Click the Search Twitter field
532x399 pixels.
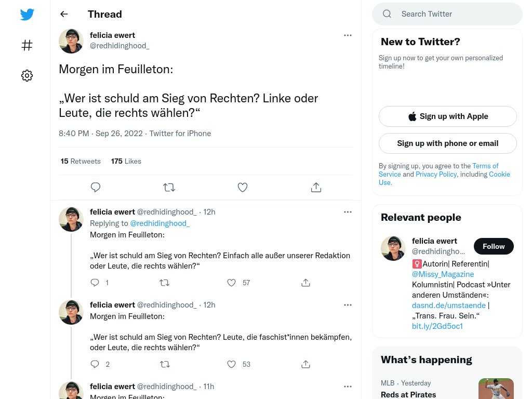pos(447,14)
